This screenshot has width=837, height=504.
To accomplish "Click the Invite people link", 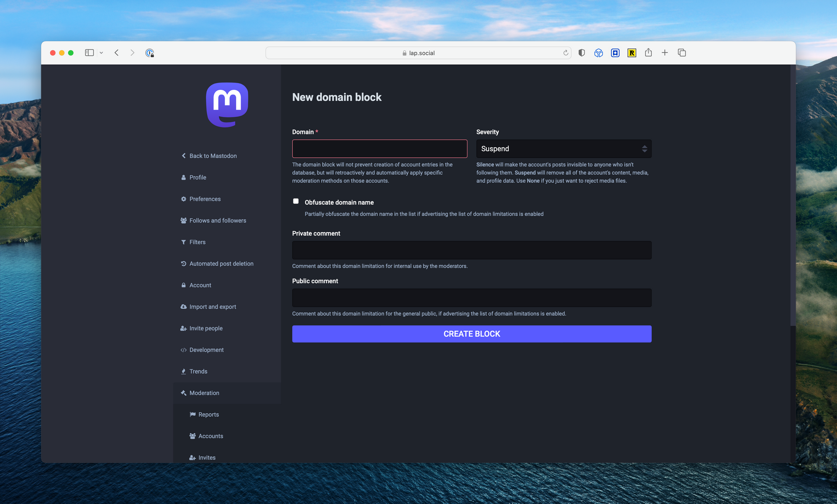I will tap(206, 328).
